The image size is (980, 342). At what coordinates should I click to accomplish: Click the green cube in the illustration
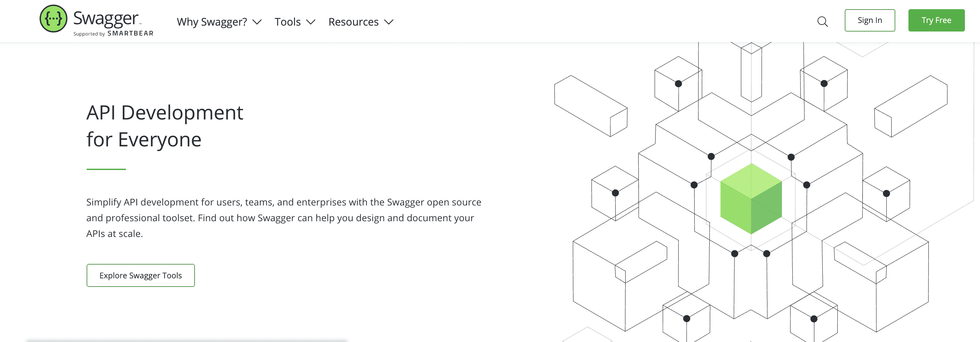(751, 199)
